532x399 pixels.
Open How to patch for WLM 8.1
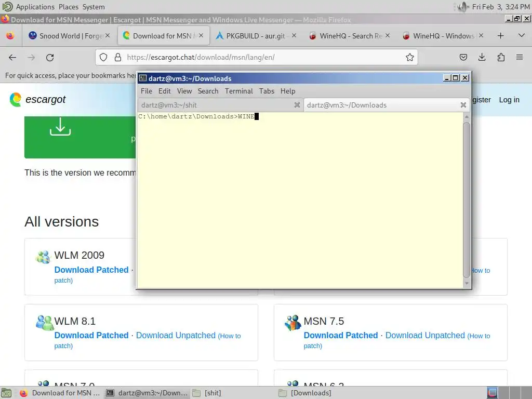tap(229, 336)
